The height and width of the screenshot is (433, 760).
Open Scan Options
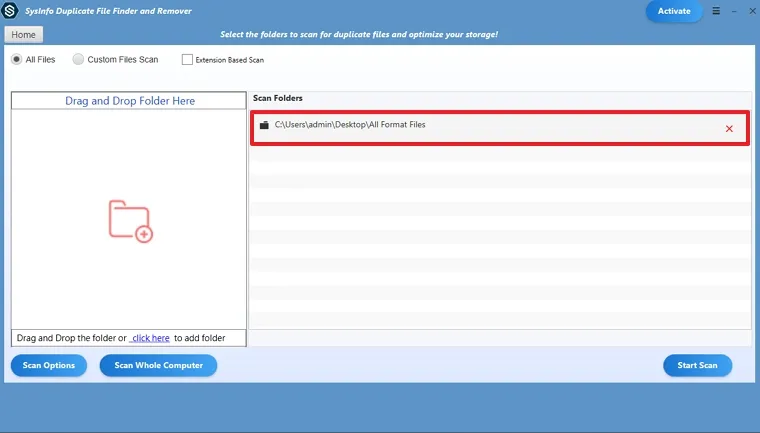(49, 365)
